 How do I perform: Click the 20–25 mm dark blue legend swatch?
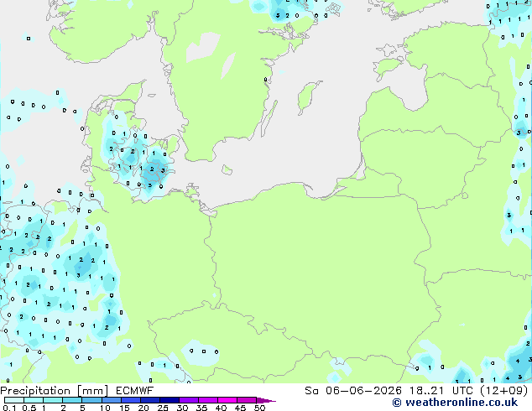[149, 400]
